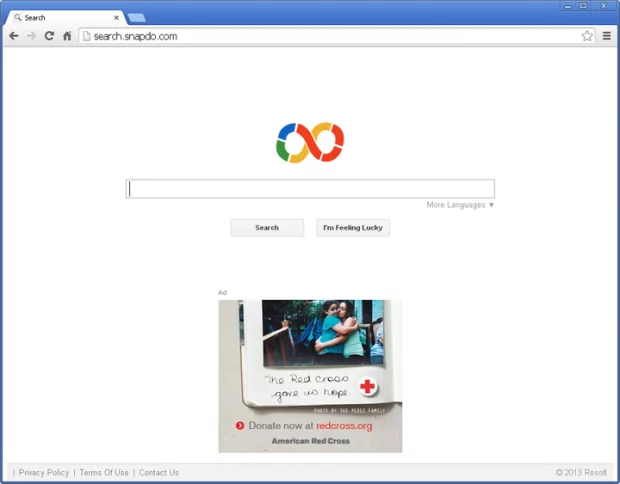
Task: Click the red arrow icon beside Donate now
Action: click(x=240, y=425)
